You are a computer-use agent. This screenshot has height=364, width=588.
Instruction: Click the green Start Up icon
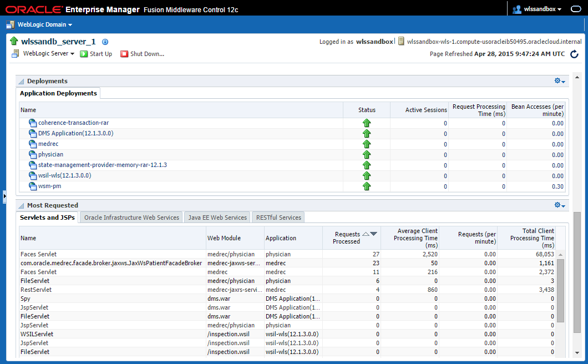84,54
